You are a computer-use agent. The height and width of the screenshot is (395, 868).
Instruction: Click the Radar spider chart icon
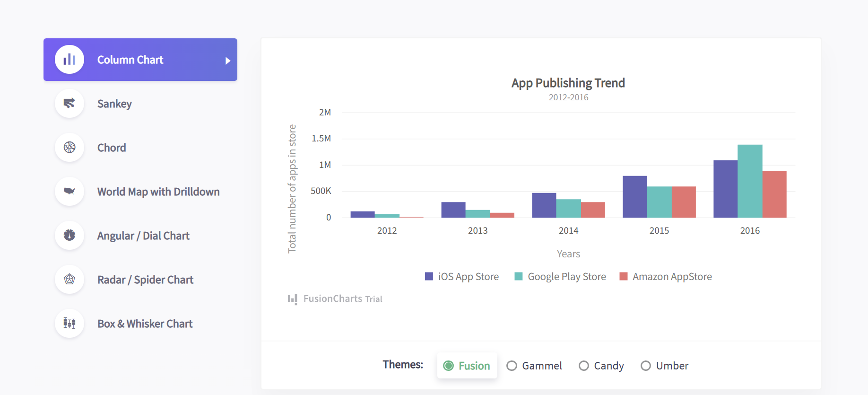(x=69, y=279)
